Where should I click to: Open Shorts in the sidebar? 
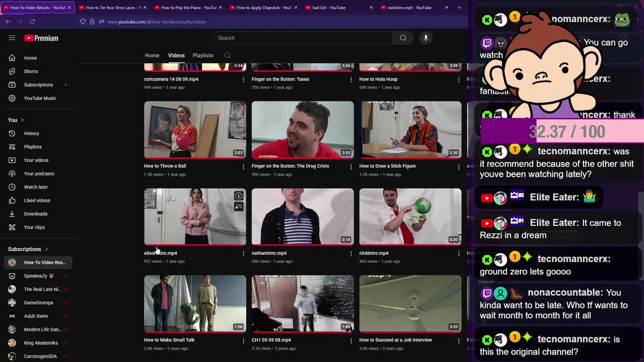coord(38,71)
